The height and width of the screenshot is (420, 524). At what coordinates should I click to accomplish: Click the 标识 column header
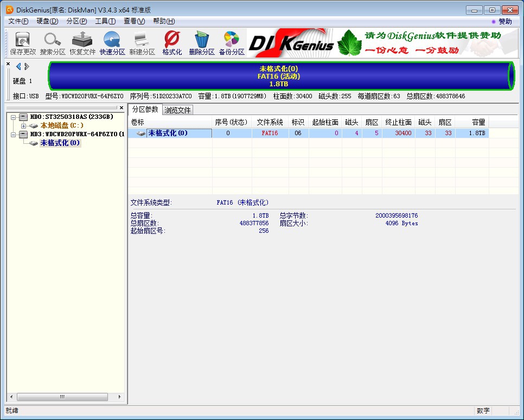298,122
